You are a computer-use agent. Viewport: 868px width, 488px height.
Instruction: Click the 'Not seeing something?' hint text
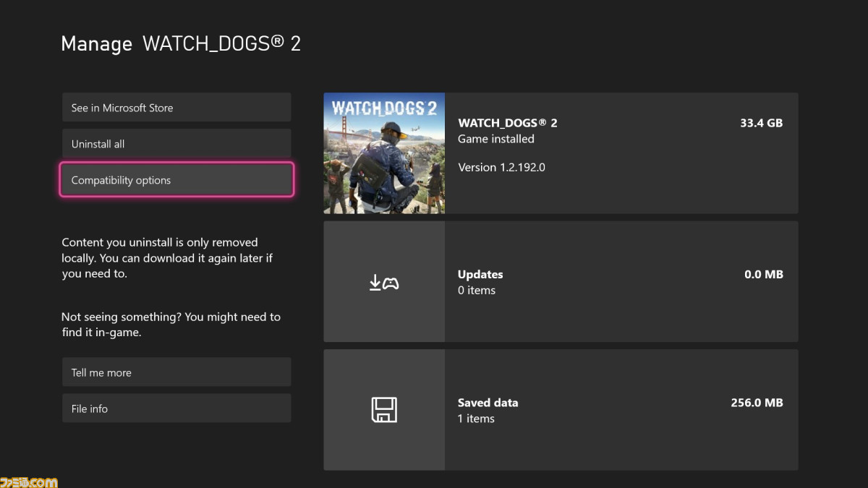[x=171, y=325]
